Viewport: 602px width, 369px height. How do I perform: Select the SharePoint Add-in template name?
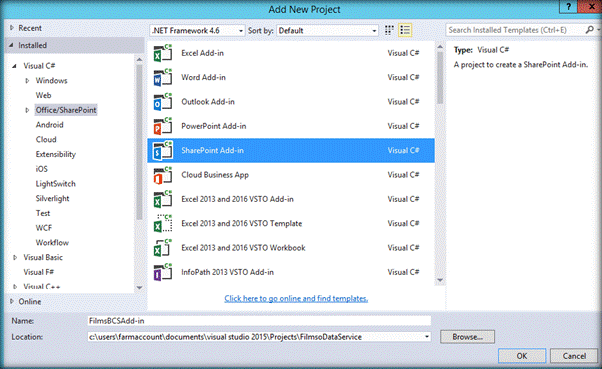point(212,151)
